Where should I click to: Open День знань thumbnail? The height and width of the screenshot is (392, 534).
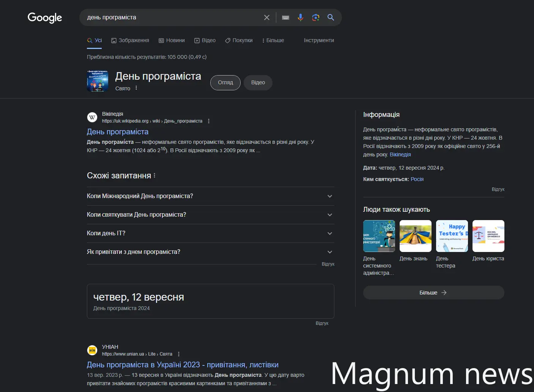(x=416, y=236)
